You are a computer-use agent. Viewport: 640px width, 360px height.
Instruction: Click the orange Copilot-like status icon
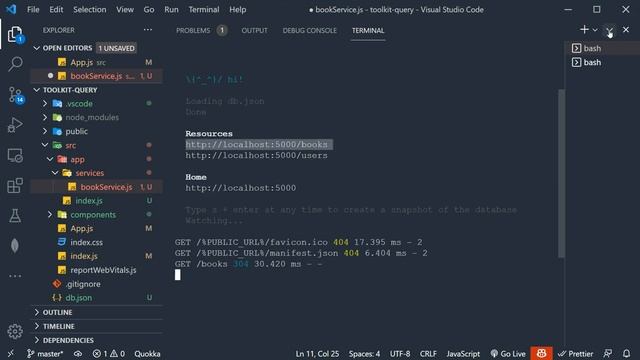(x=542, y=353)
